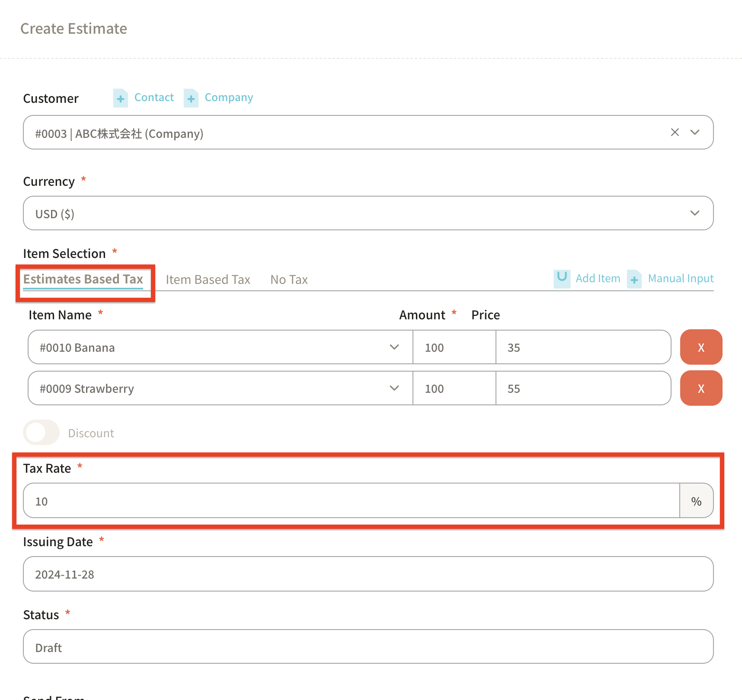The width and height of the screenshot is (742, 700).
Task: Click into the Tax Rate field
Action: (350, 501)
